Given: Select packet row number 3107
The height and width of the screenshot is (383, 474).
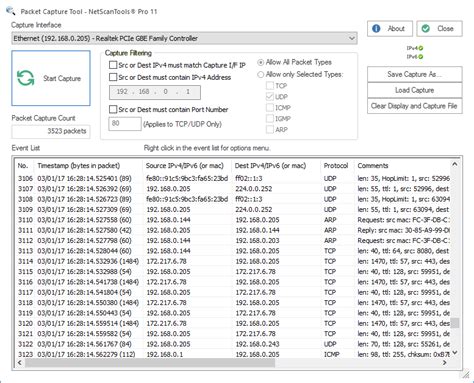Looking at the screenshot, I should point(233,189).
